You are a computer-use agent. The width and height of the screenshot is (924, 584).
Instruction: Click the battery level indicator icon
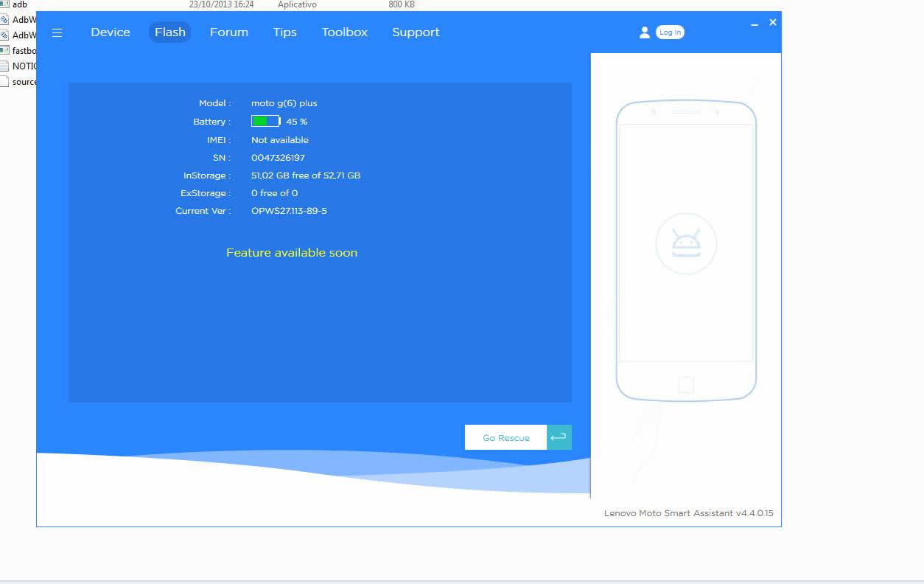[x=266, y=121]
